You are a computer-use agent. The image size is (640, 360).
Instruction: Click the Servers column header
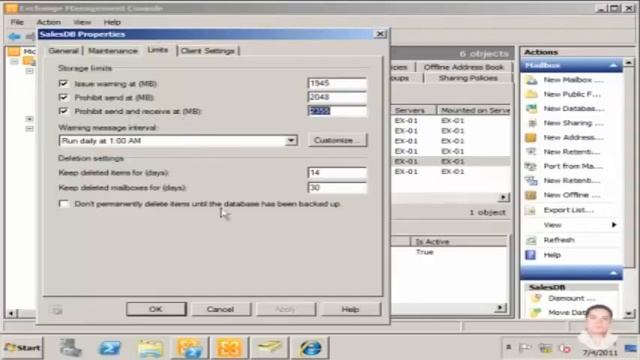413,110
